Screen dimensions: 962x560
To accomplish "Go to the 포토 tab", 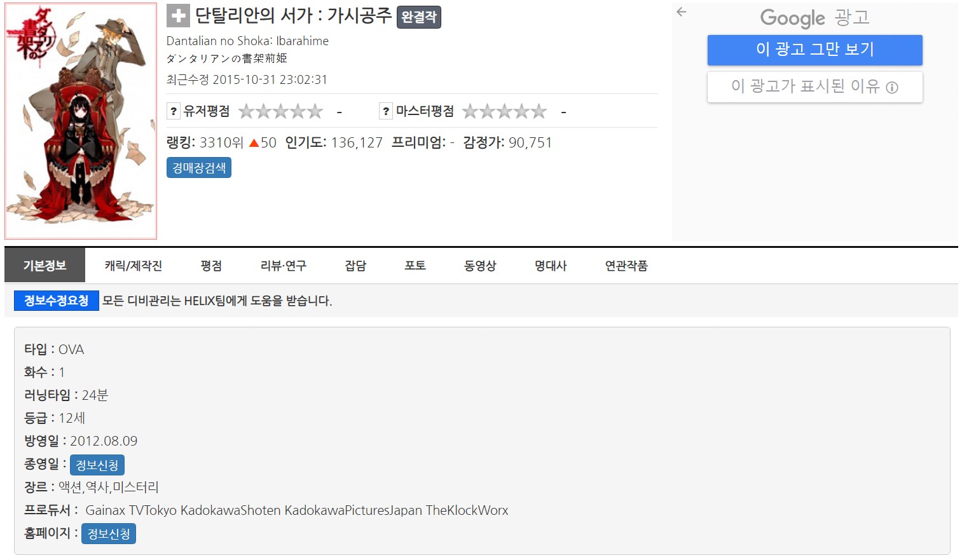I will click(415, 266).
